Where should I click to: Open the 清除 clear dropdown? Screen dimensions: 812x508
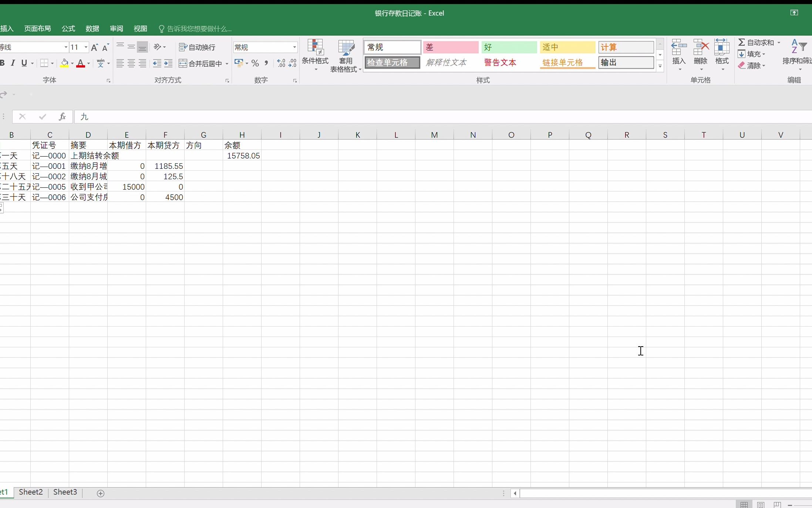(752, 66)
